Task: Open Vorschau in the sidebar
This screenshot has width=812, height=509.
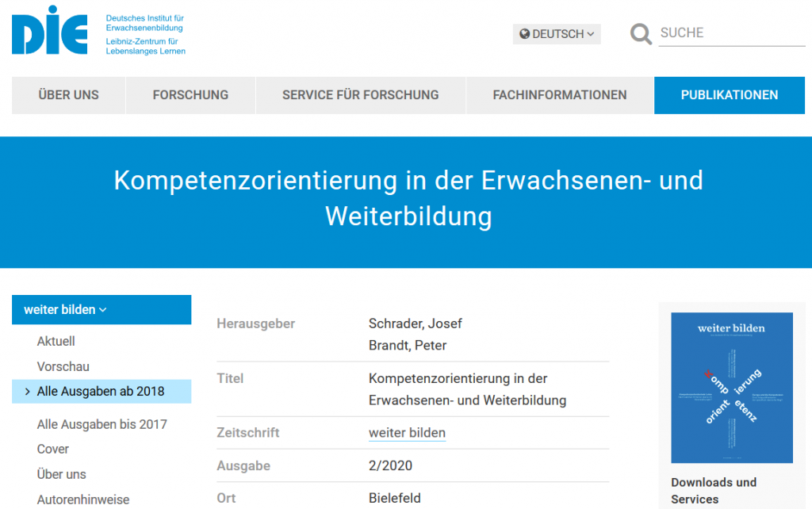Action: point(63,367)
